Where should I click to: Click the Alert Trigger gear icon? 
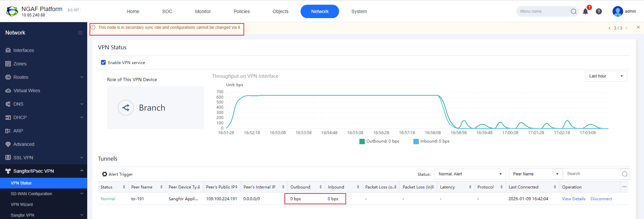[105, 174]
